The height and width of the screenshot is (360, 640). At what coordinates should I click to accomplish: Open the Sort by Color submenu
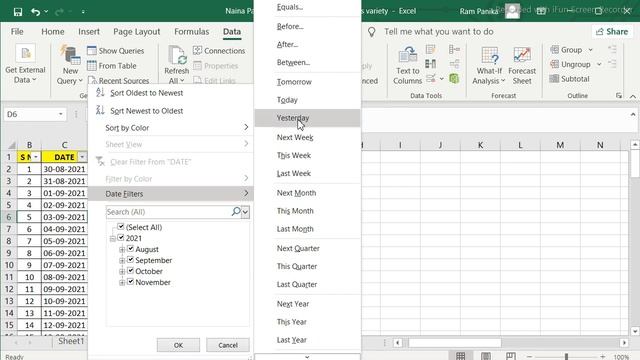tap(171, 128)
